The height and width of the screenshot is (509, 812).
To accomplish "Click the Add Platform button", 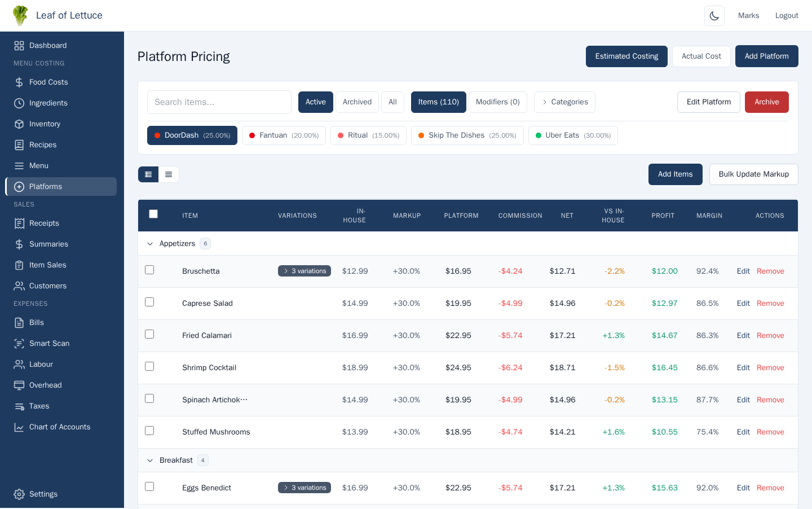I will coord(766,56).
